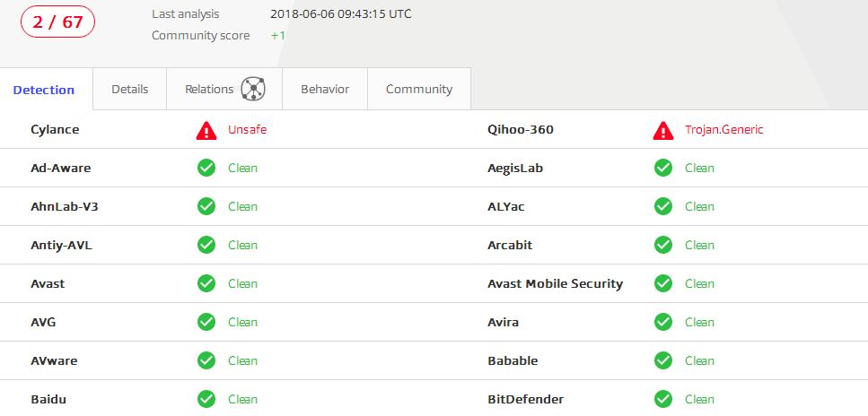This screenshot has width=868, height=416.
Task: Click the green checkmark for AegisLab
Action: click(663, 168)
